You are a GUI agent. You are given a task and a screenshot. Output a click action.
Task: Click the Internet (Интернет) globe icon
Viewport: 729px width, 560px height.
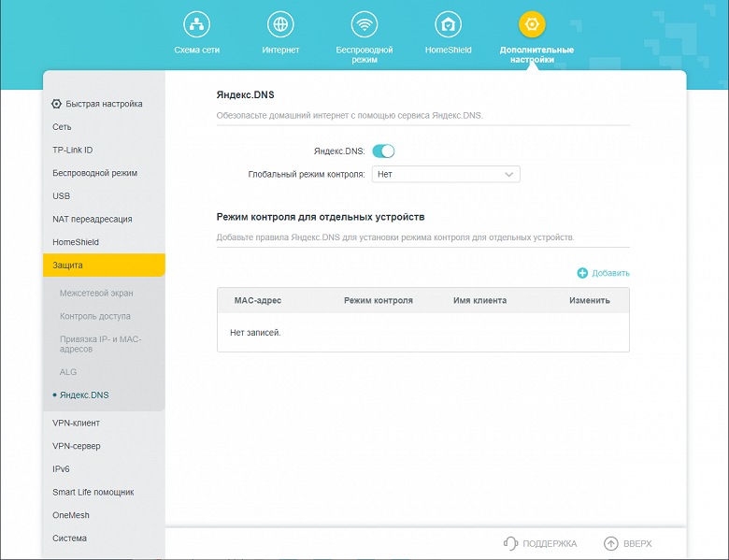coord(280,24)
